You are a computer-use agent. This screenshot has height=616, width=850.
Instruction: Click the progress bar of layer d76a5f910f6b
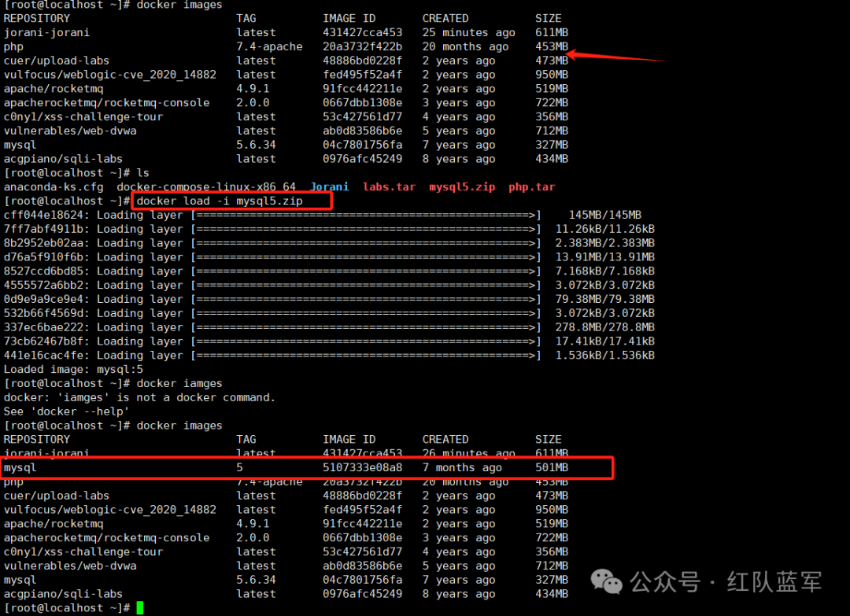click(x=366, y=257)
